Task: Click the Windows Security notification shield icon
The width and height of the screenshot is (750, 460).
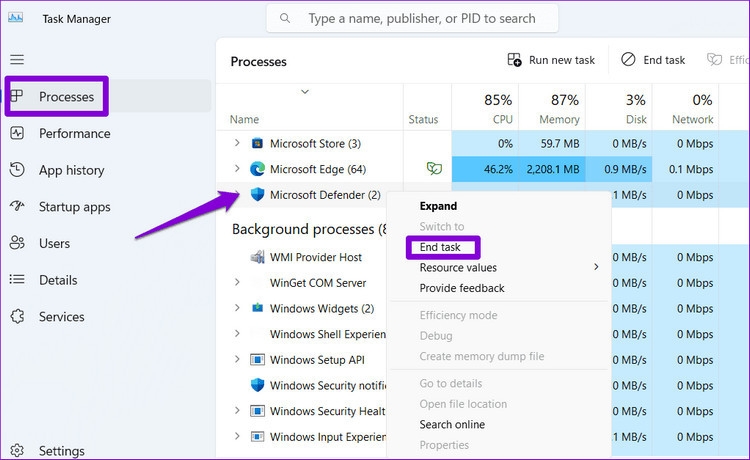Action: tap(257, 385)
